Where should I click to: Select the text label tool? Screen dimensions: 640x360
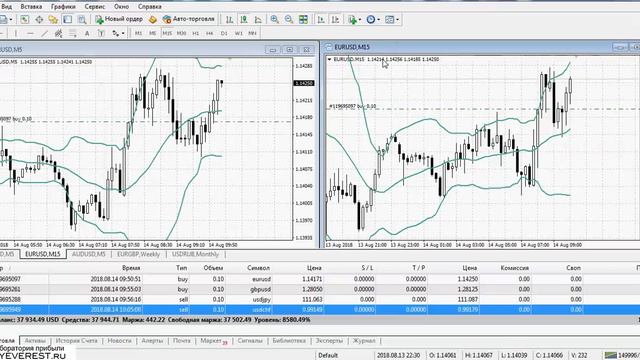[x=101, y=33]
